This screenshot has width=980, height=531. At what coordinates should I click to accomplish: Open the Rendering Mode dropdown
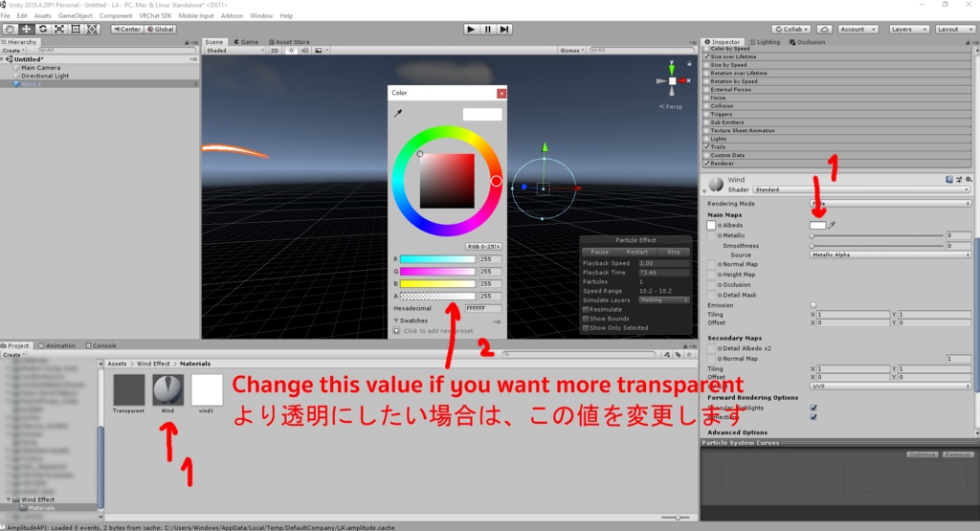(890, 204)
